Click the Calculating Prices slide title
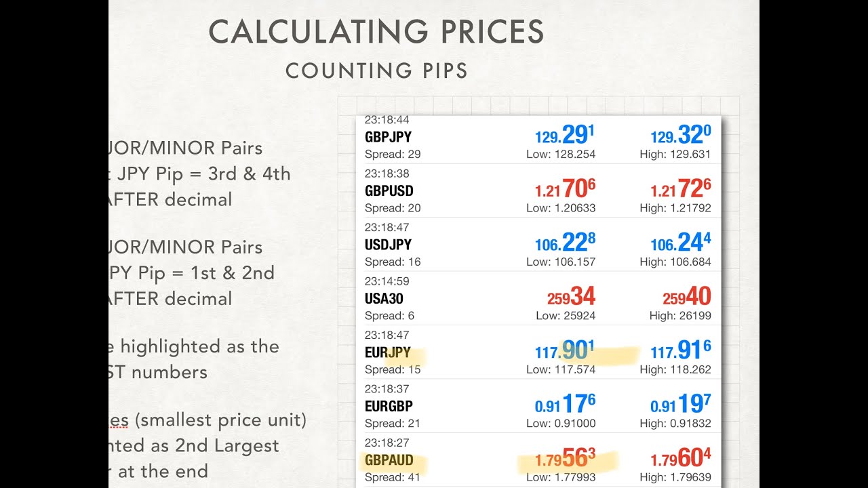This screenshot has height=488, width=868. coord(376,33)
